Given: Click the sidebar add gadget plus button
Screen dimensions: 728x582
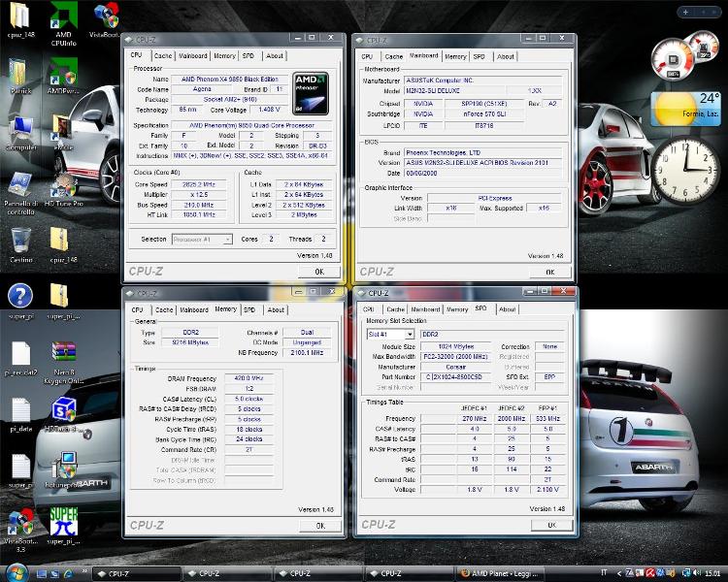Looking at the screenshot, I should point(685,12).
